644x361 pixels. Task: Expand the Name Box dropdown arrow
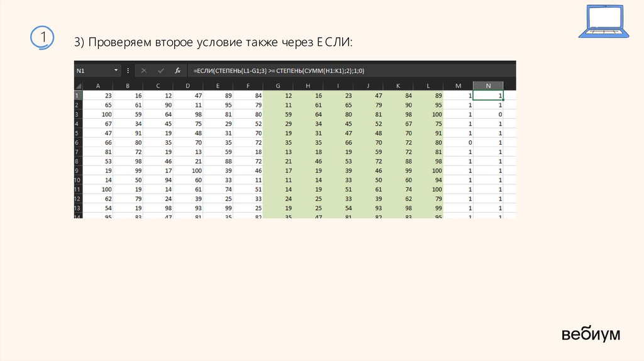(x=116, y=70)
